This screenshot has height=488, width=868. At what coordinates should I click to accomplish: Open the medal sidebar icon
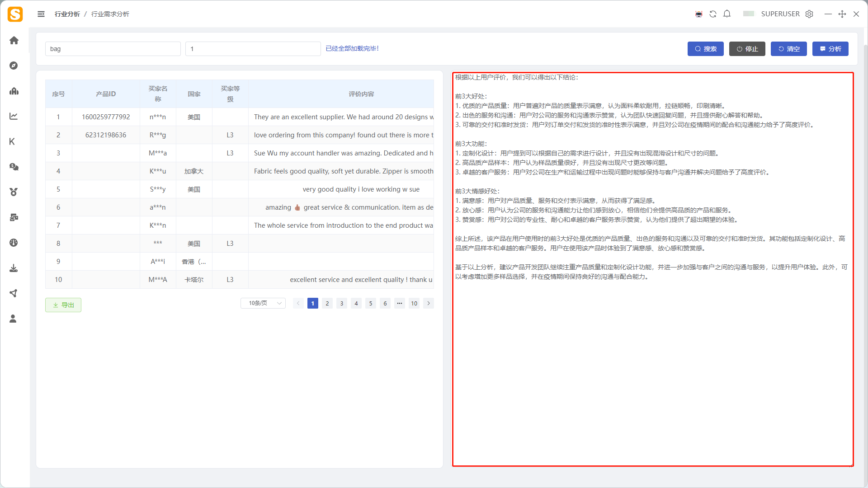pyautogui.click(x=14, y=192)
